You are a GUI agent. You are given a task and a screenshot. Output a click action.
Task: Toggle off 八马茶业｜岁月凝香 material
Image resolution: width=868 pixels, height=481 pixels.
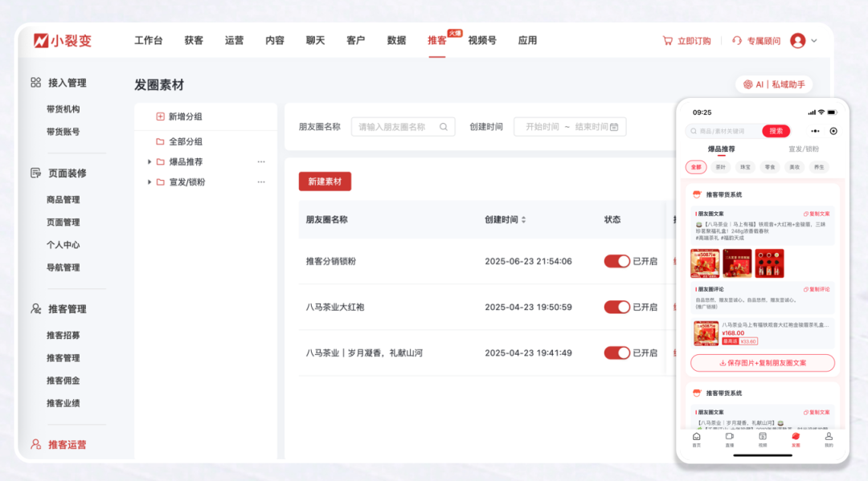(616, 353)
